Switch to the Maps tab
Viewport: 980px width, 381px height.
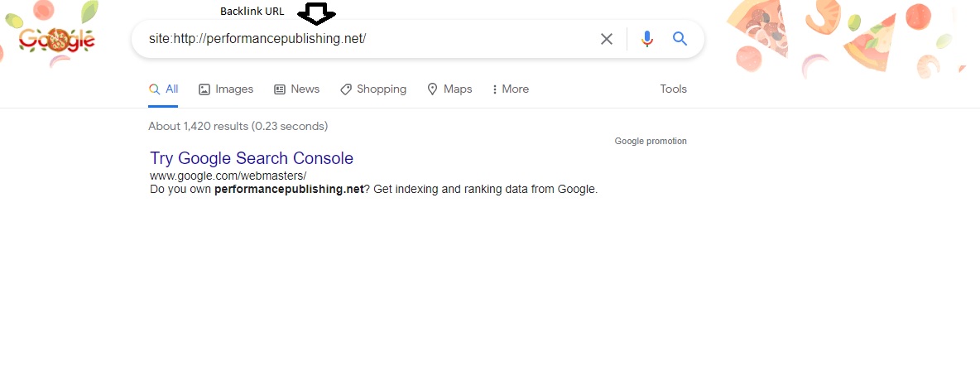click(449, 89)
